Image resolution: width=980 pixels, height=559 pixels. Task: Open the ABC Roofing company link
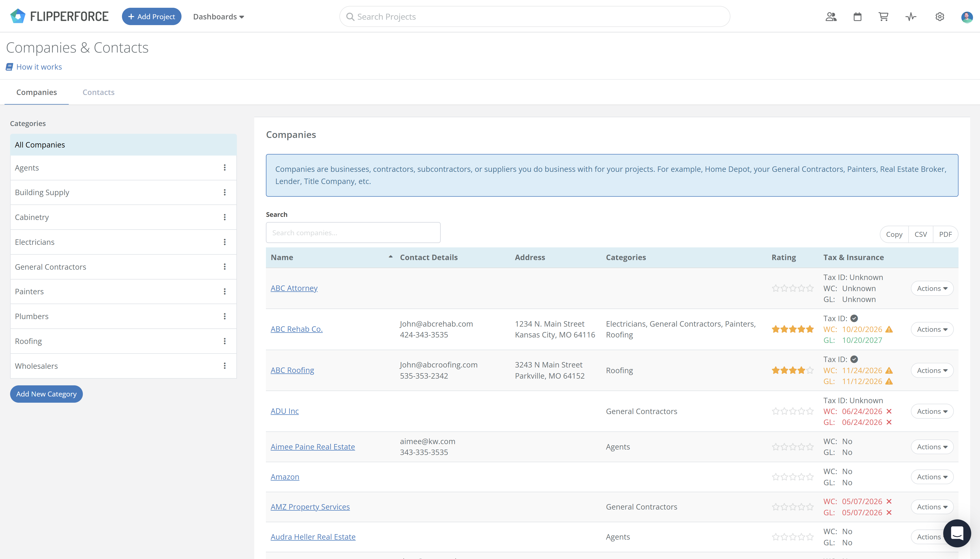[292, 370]
